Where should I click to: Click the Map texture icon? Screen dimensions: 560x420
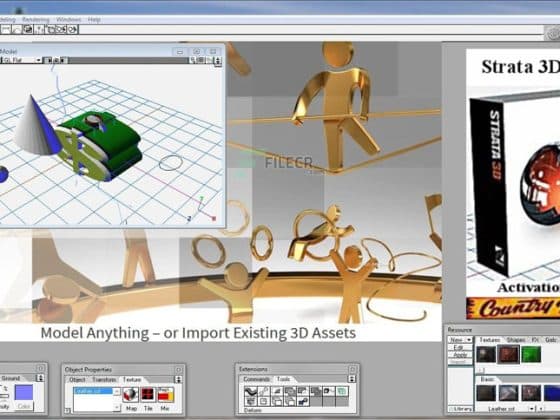click(x=131, y=395)
